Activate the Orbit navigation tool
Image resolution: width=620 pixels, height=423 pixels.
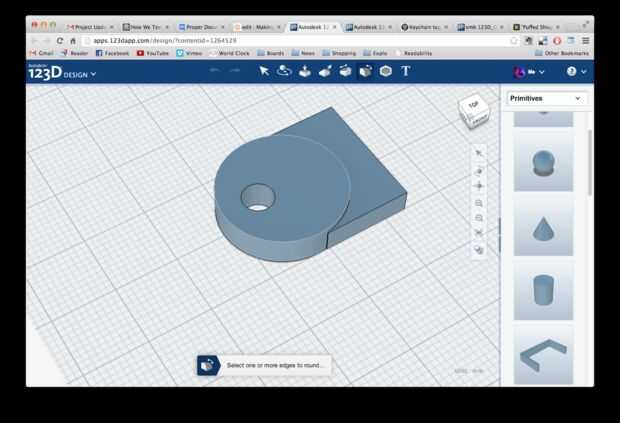point(479,170)
